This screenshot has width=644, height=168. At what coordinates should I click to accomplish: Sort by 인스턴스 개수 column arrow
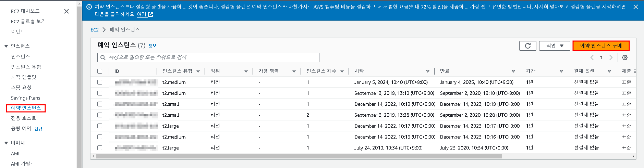click(x=342, y=71)
